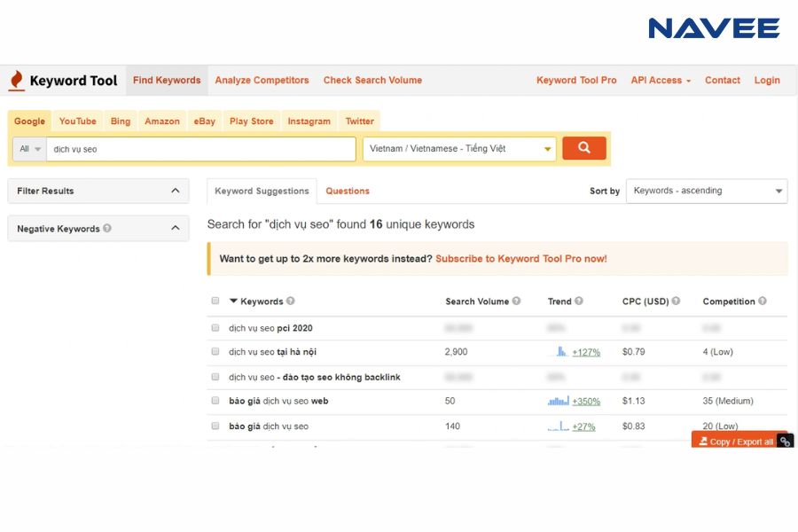Screen dimensions: 798x532
Task: Click the orange search magnifier button
Action: [583, 148]
